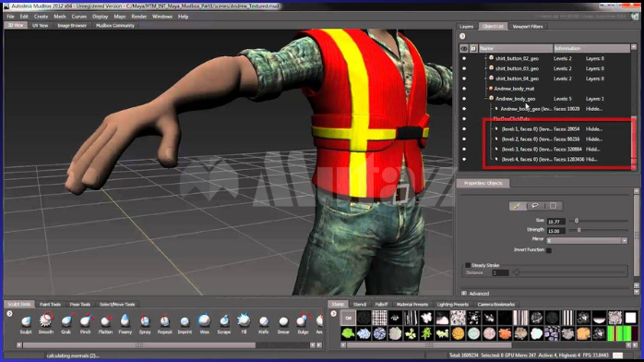The height and width of the screenshot is (362, 644).
Task: Toggle visibility of Andrew_body_mat
Action: tap(464, 89)
